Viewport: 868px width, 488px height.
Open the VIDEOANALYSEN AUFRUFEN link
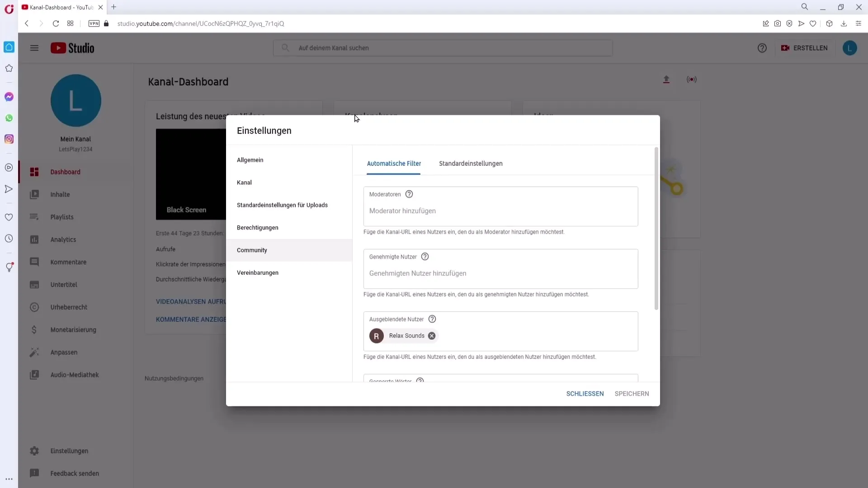coord(191,302)
